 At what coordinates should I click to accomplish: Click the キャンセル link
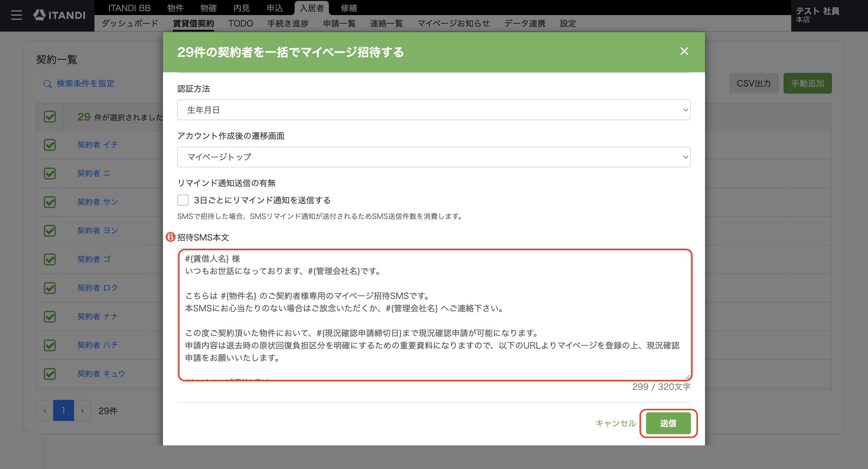pyautogui.click(x=616, y=423)
